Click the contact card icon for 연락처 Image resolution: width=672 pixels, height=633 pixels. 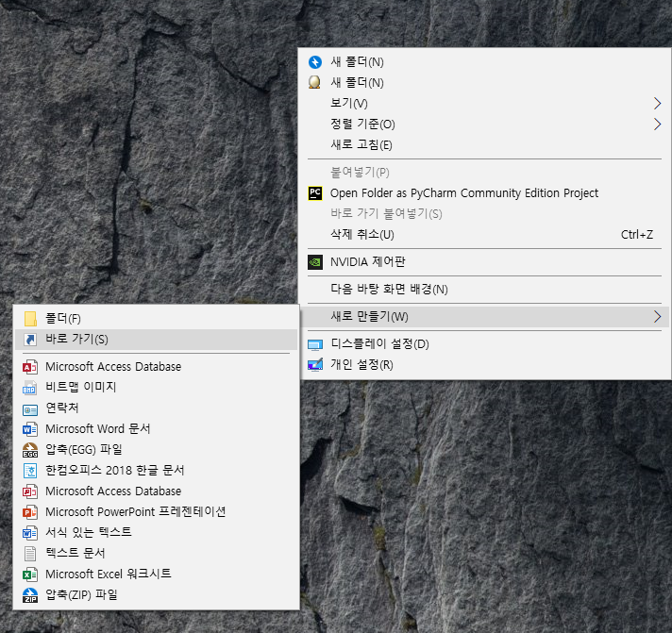click(x=30, y=410)
